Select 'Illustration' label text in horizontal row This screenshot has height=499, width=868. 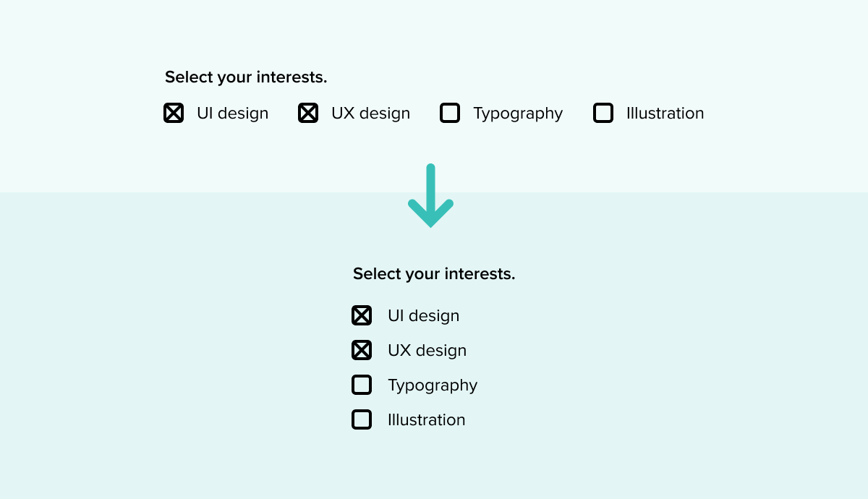pos(665,114)
